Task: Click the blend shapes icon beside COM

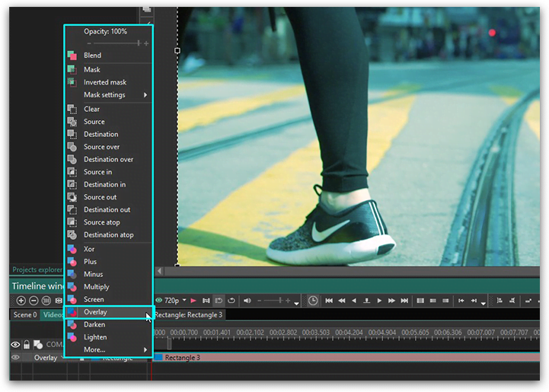Action: [38, 345]
